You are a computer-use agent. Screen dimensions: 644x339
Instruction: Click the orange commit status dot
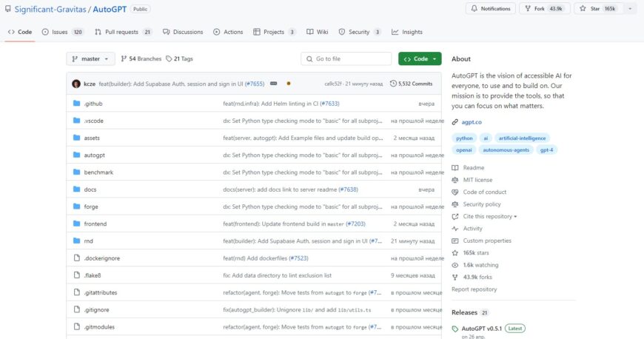289,84
